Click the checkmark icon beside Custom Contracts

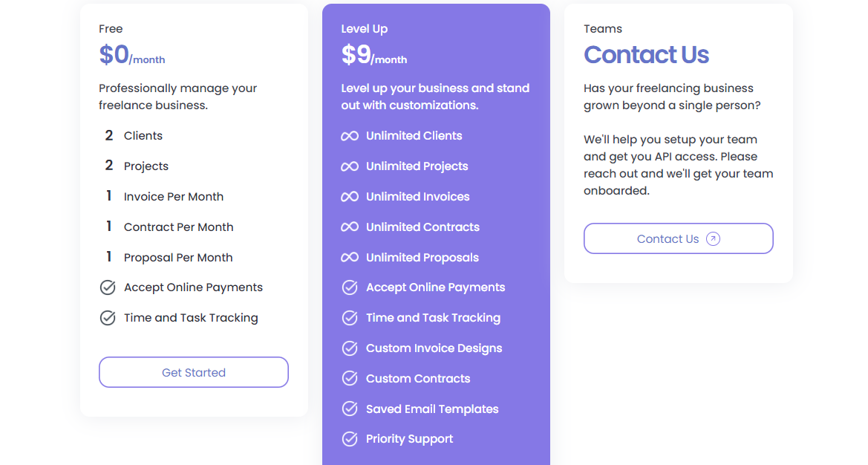tap(349, 378)
